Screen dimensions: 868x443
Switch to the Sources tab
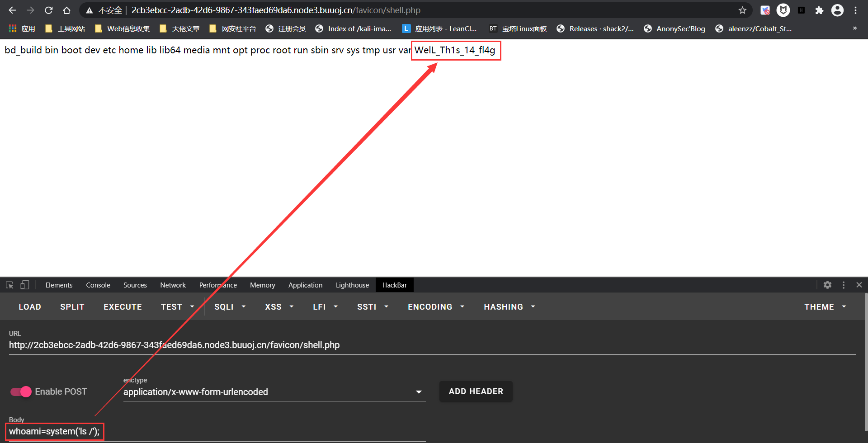(x=135, y=285)
